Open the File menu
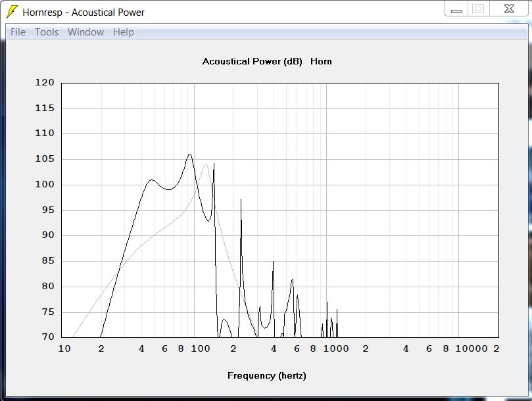 pyautogui.click(x=18, y=32)
